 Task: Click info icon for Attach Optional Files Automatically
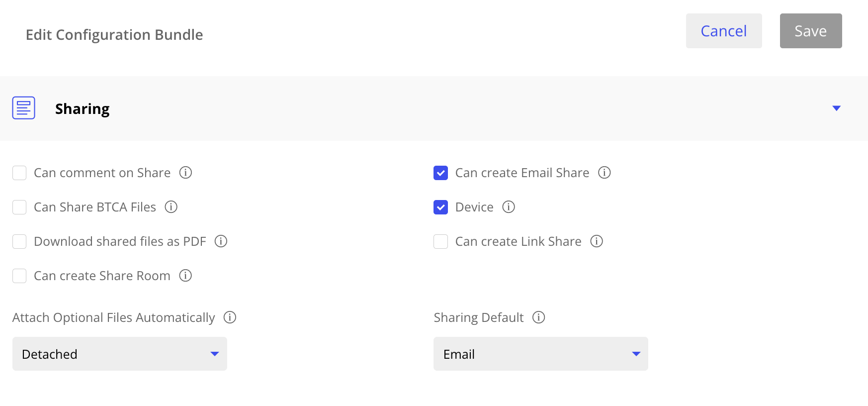[230, 317]
